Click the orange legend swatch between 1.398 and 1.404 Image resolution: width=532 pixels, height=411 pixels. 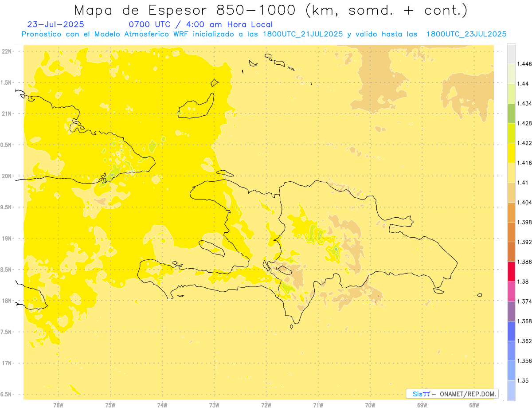click(511, 212)
